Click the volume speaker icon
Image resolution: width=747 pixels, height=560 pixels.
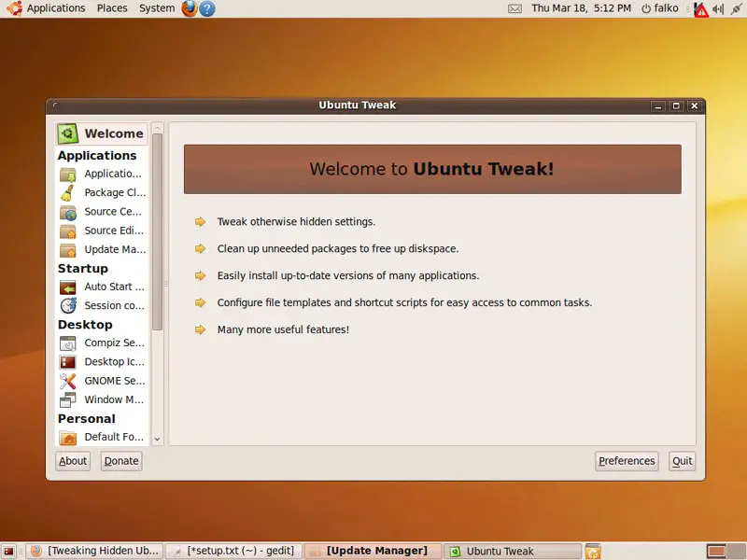[x=718, y=8]
